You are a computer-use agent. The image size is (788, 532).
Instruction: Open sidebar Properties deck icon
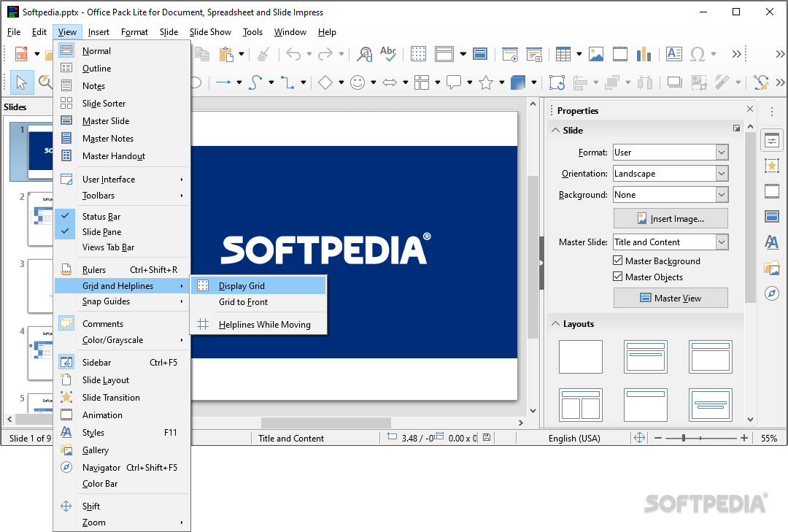coord(772,141)
